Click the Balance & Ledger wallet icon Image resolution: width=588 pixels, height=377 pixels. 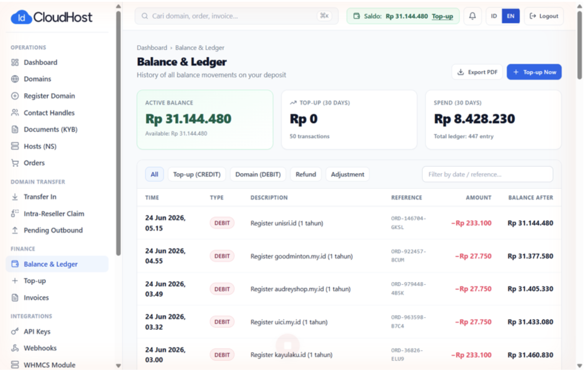[x=15, y=264]
